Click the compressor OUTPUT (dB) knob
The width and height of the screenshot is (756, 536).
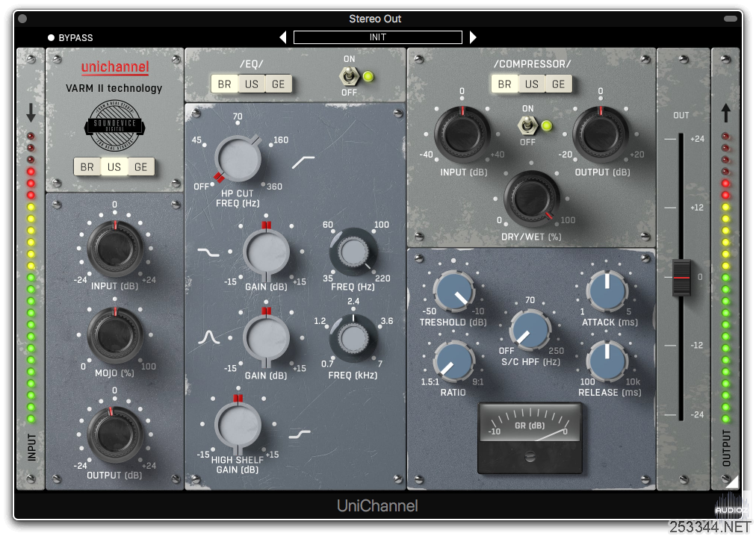601,134
